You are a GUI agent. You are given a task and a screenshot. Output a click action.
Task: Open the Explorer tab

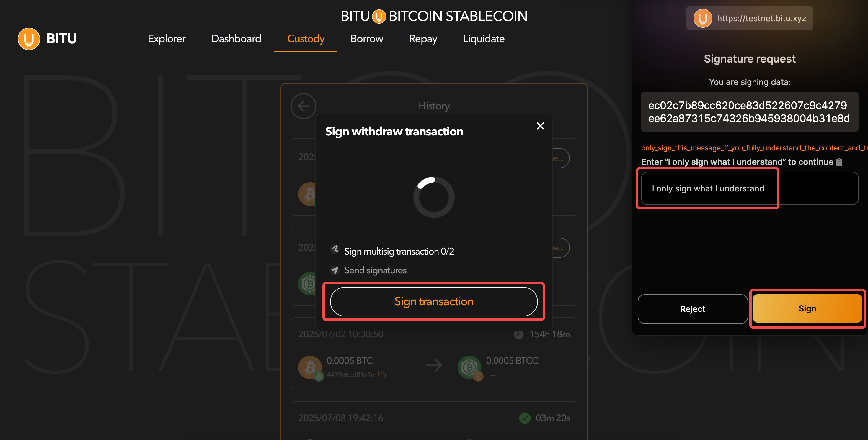click(x=167, y=39)
